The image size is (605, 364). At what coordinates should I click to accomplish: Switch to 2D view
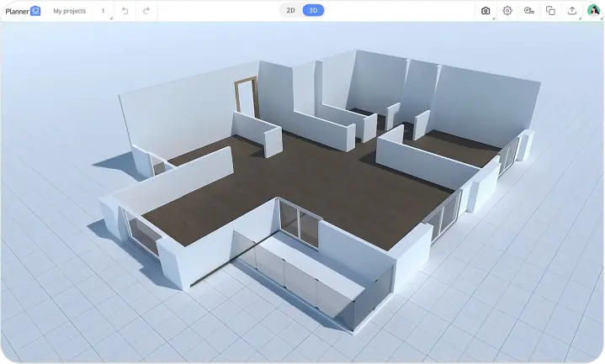click(x=290, y=11)
